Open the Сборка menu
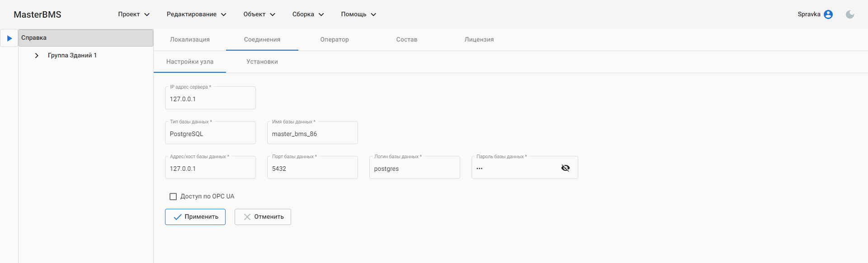The width and height of the screenshot is (868, 263). click(x=308, y=14)
